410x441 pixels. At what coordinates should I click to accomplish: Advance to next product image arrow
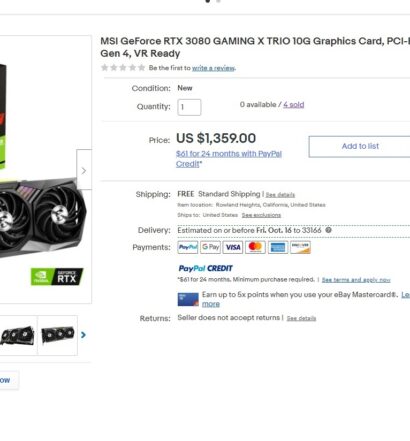pyautogui.click(x=84, y=170)
